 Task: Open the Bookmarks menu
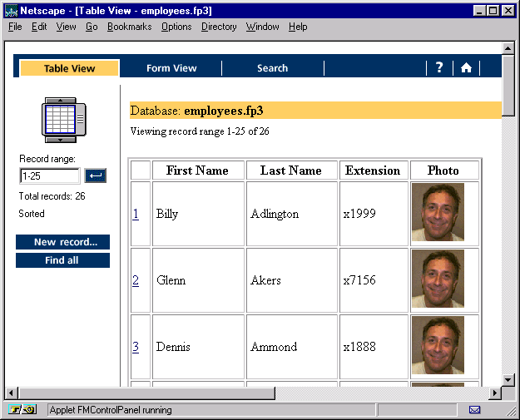coord(129,27)
